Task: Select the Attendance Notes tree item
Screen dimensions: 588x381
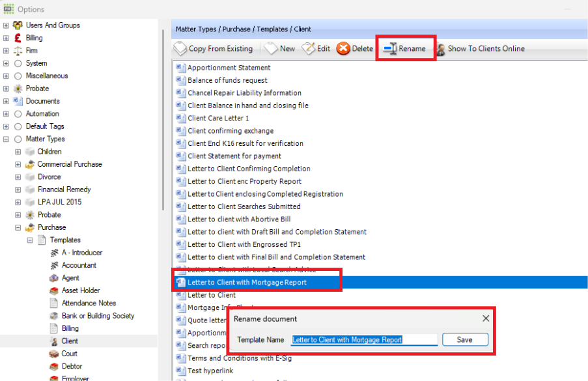Action: (x=89, y=303)
